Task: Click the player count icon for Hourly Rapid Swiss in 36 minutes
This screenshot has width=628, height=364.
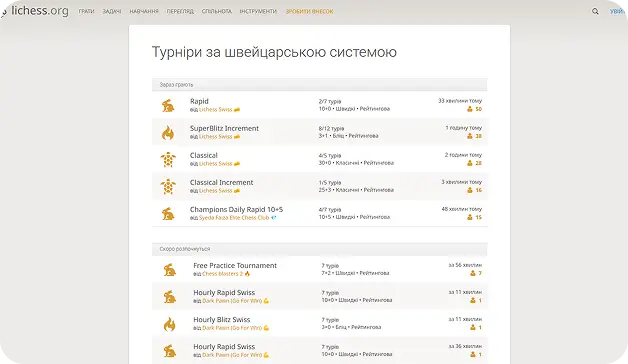Action: point(473,354)
